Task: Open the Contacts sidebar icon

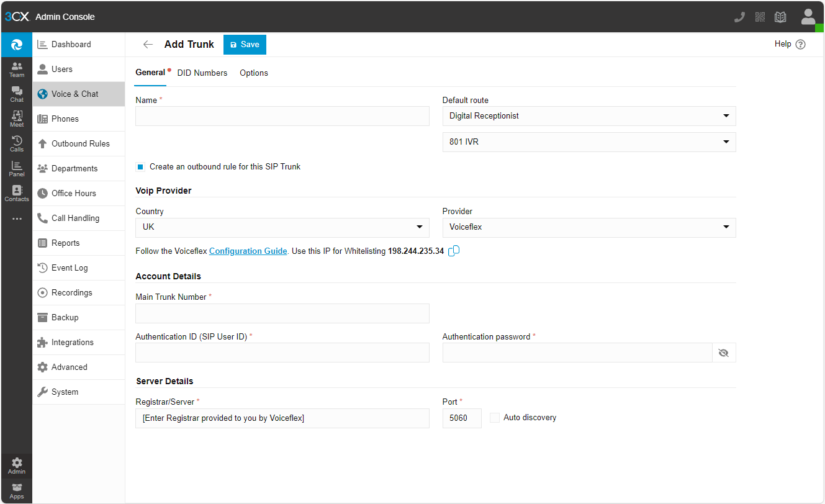Action: click(17, 193)
